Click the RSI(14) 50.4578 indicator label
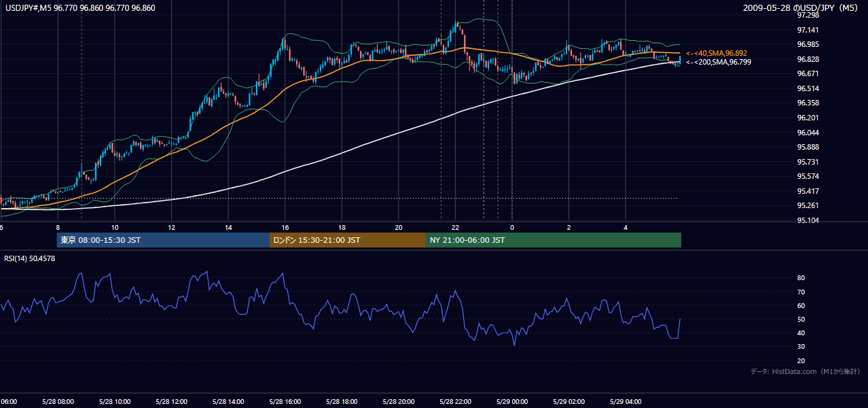This screenshot has width=868, height=408. [30, 258]
